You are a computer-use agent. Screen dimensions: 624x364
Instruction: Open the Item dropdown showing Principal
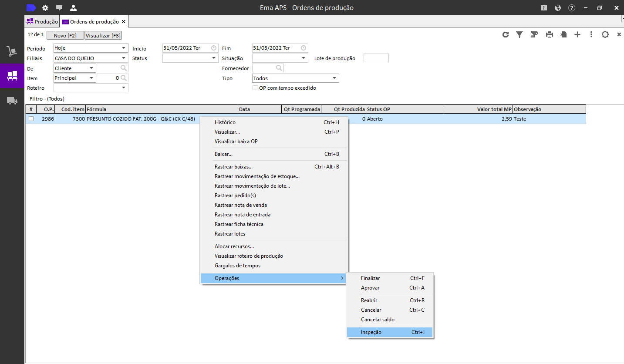(91, 78)
